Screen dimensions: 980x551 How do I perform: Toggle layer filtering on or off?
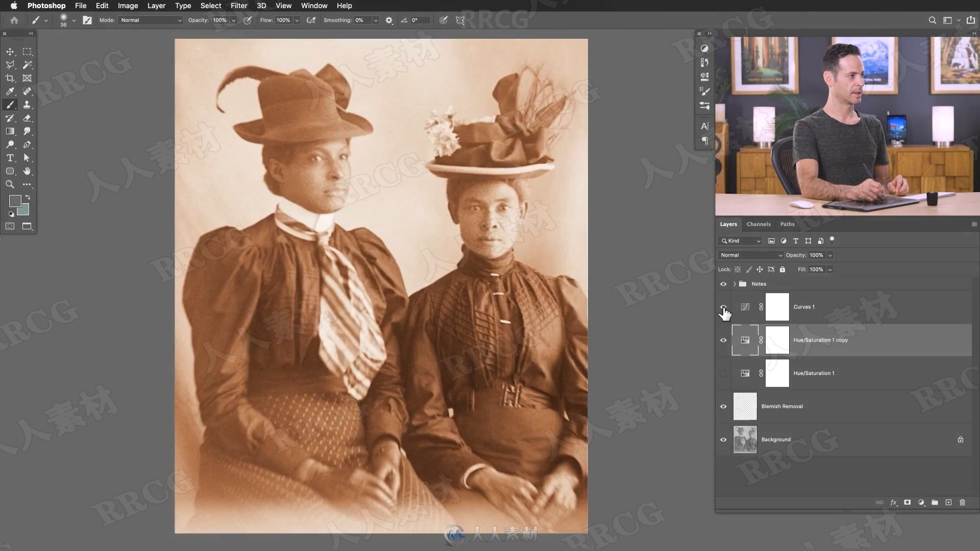832,240
